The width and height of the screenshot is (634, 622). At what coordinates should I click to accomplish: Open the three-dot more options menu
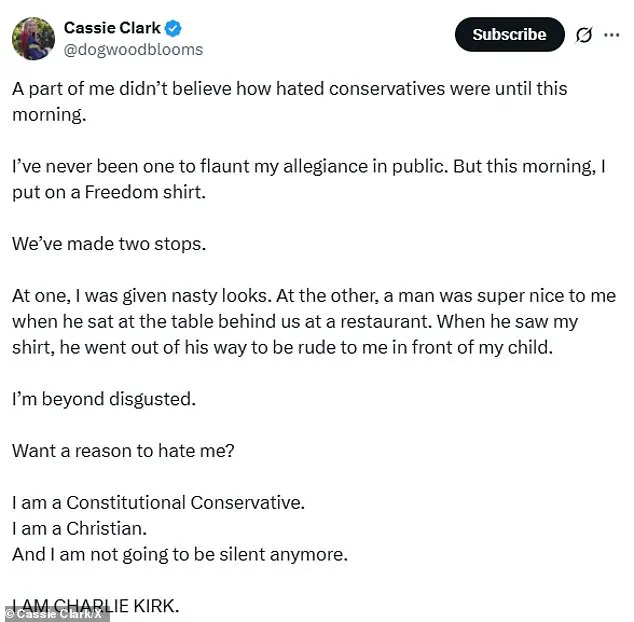[x=612, y=35]
